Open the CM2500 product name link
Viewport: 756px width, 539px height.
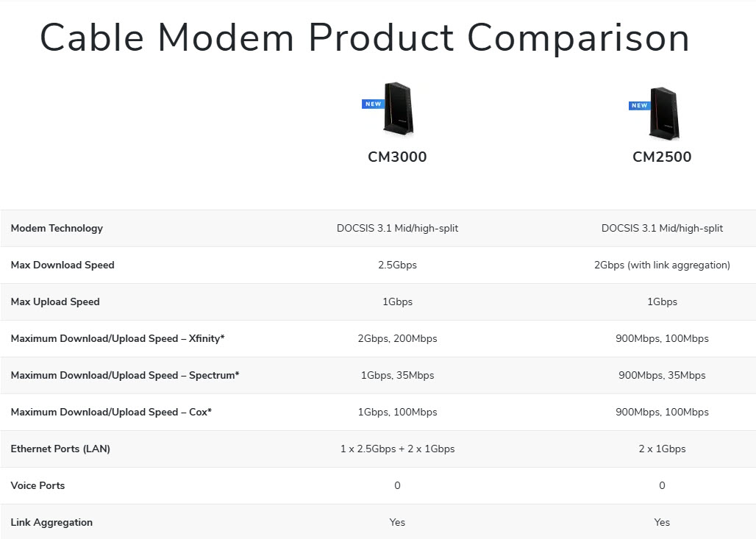pyautogui.click(x=662, y=157)
